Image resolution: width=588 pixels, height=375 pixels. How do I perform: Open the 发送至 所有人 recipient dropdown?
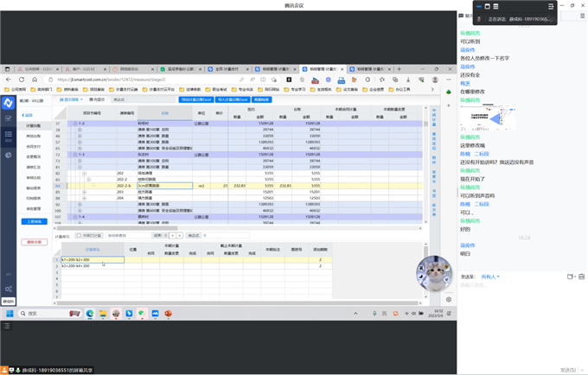(490, 277)
